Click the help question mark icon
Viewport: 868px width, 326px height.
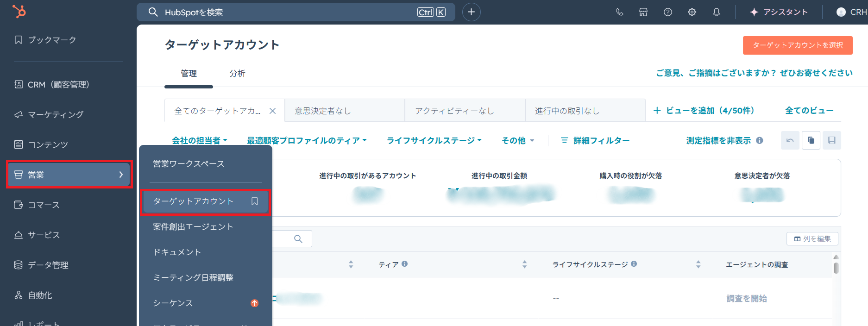point(667,13)
